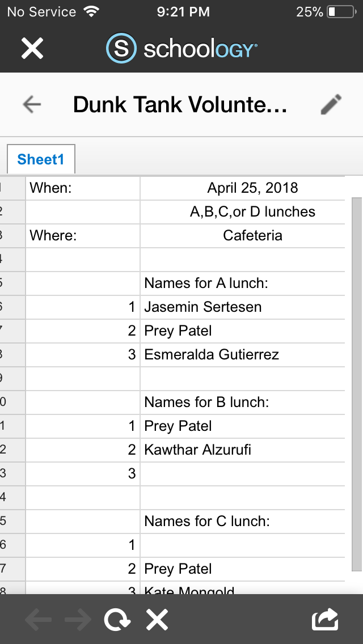Close the Schoology browser view
Viewport: 363px width, 644px height.
(32, 48)
